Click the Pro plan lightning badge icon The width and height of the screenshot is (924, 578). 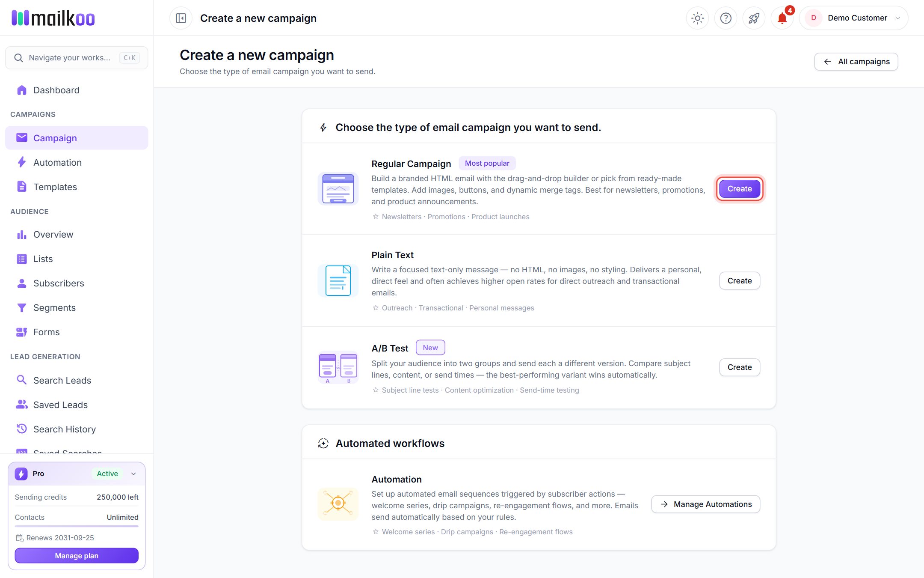[x=21, y=474]
